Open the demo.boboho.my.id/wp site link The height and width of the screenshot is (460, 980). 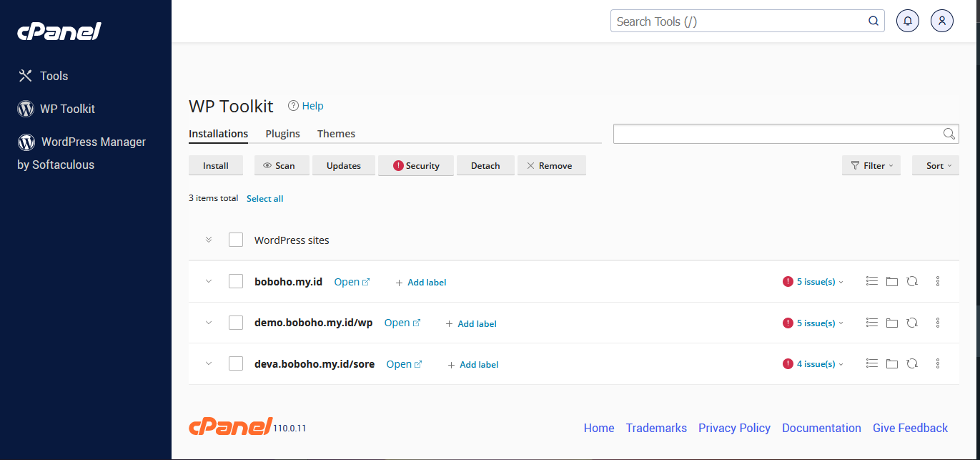point(402,323)
